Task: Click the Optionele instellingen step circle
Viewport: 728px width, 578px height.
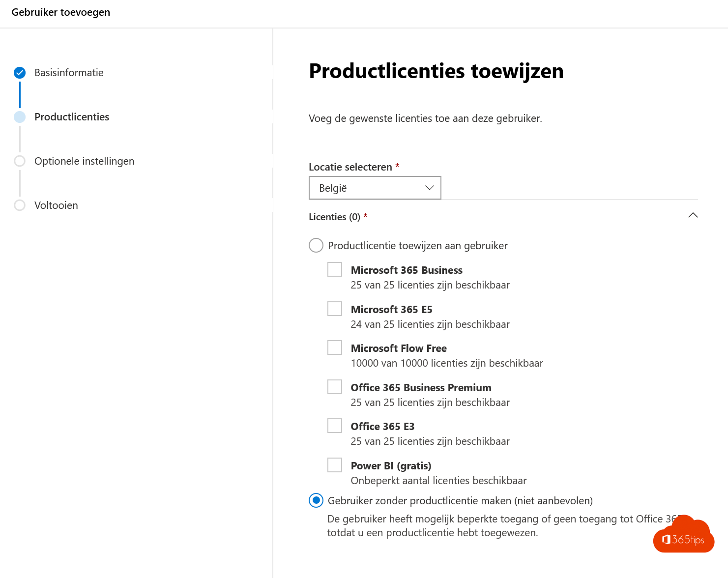Action: (20, 161)
